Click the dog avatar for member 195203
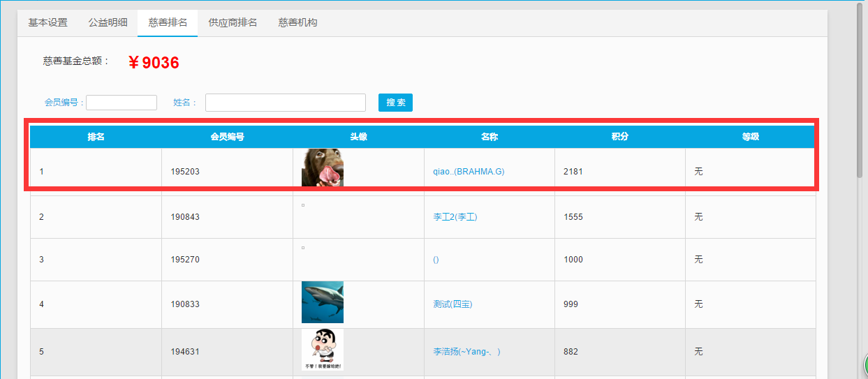This screenshot has height=379, width=868. (x=322, y=168)
